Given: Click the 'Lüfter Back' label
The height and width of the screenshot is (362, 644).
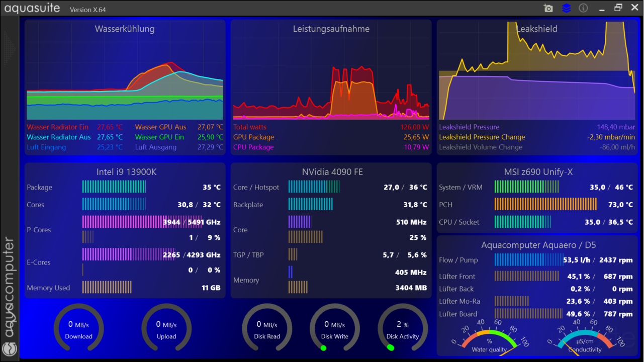Looking at the screenshot, I should (456, 289).
